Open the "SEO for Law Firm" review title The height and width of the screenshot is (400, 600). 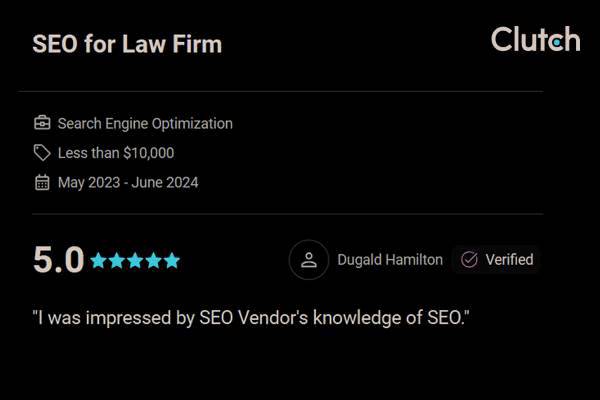point(127,45)
